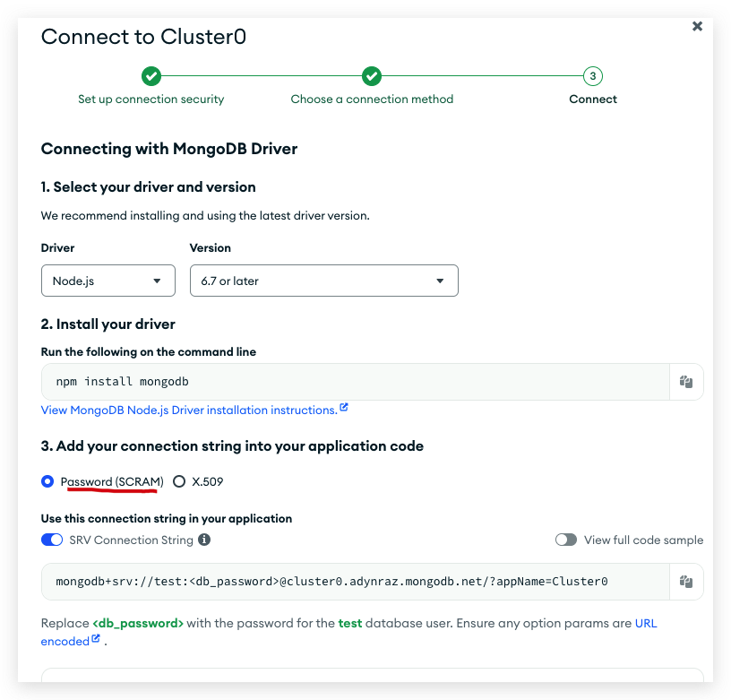Close the Connect to Cluster0 dialog

coord(697,26)
